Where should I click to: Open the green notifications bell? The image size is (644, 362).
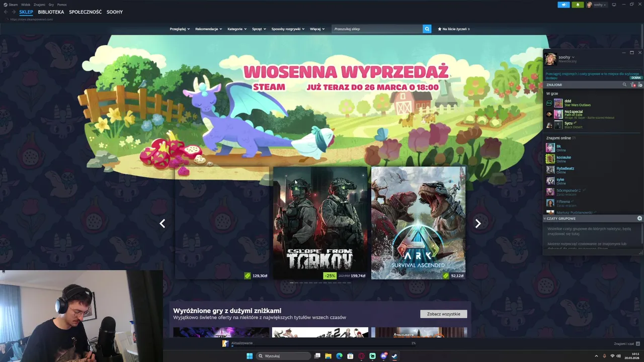[578, 5]
